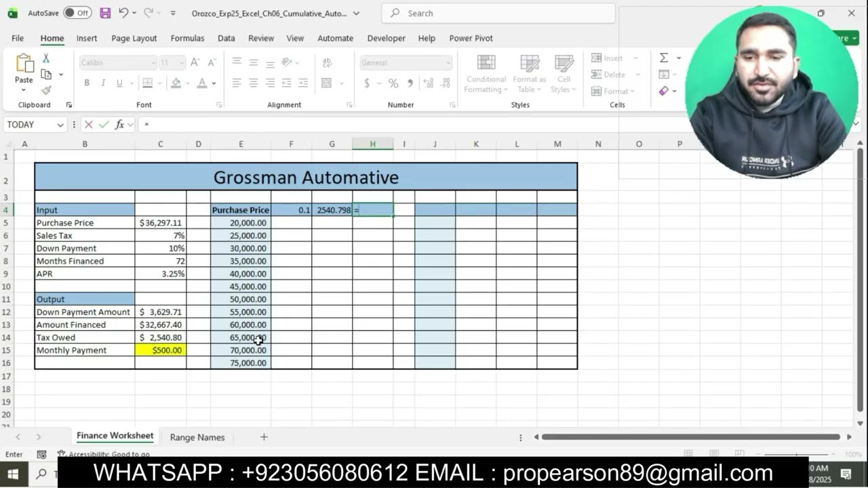Switch to the Data tab
The width and height of the screenshot is (868, 488).
click(226, 38)
